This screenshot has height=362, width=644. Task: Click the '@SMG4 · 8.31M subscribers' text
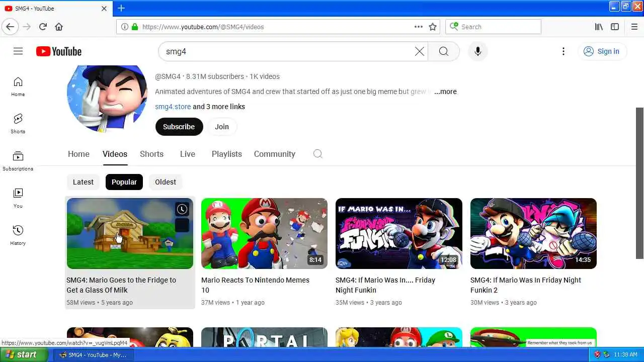[x=199, y=76]
